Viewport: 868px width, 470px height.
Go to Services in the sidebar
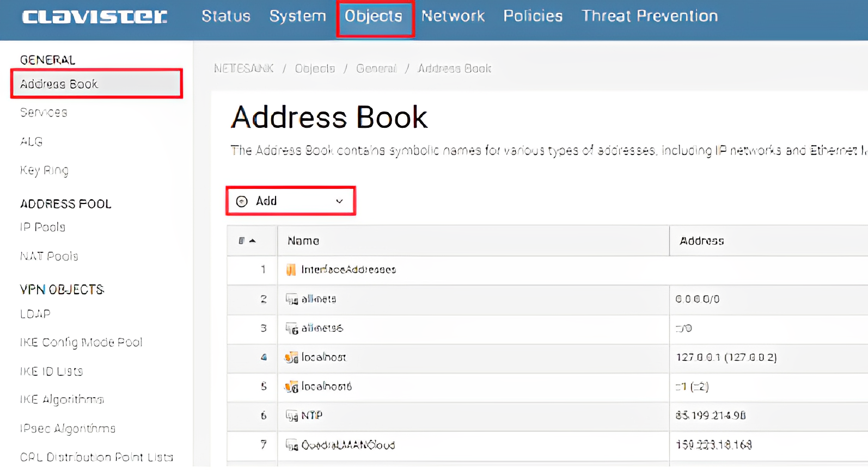[x=44, y=113]
